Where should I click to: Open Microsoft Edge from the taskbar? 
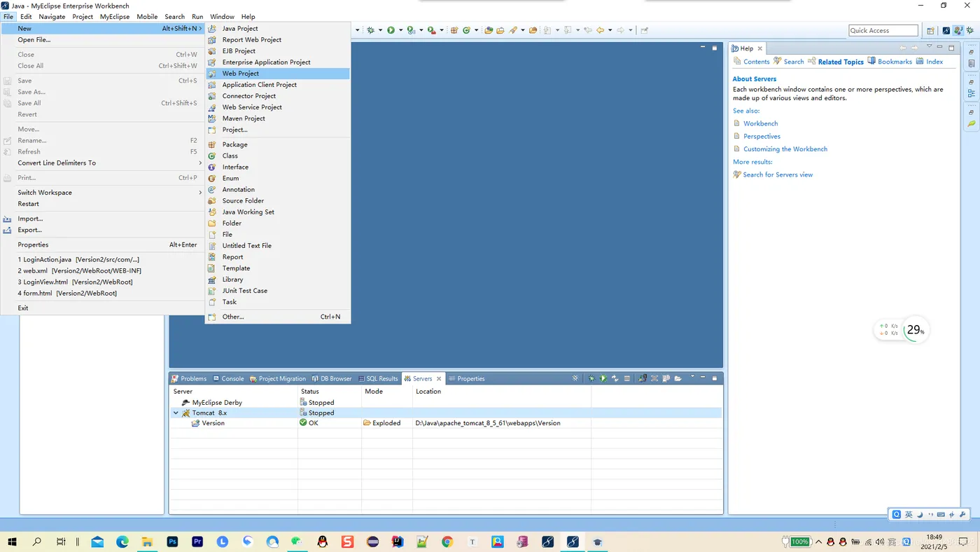(x=122, y=541)
